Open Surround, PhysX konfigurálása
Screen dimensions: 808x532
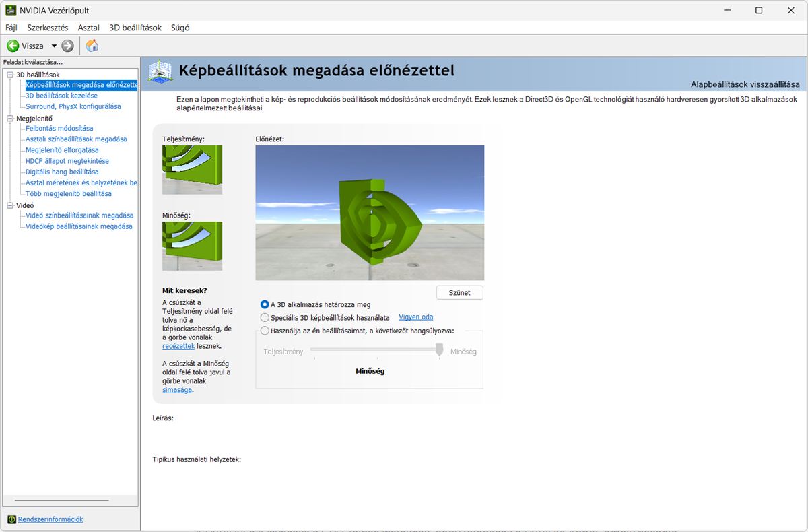73,106
